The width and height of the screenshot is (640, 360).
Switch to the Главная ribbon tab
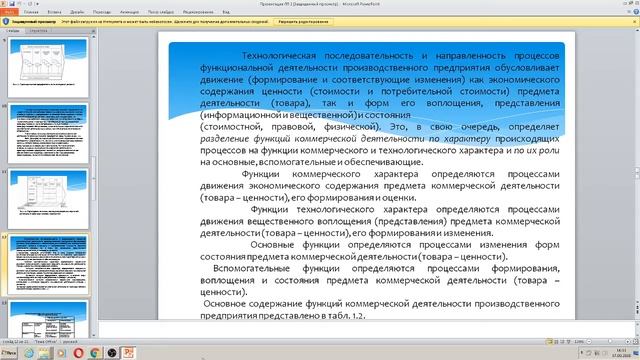31,12
